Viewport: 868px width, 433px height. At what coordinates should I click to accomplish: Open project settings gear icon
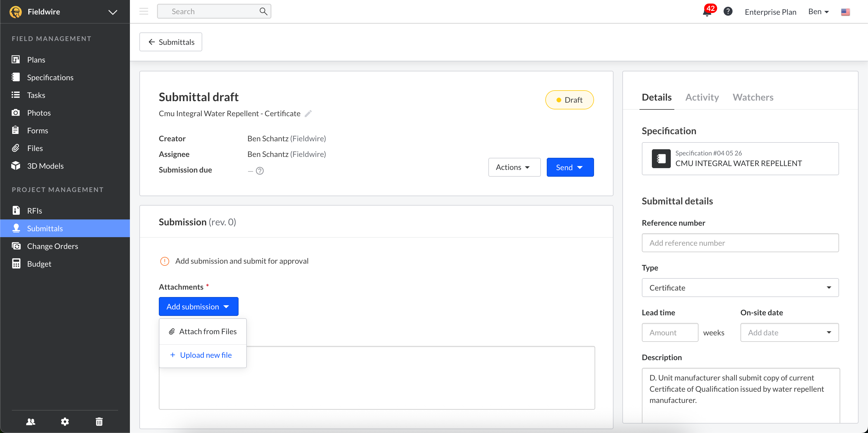(65, 421)
